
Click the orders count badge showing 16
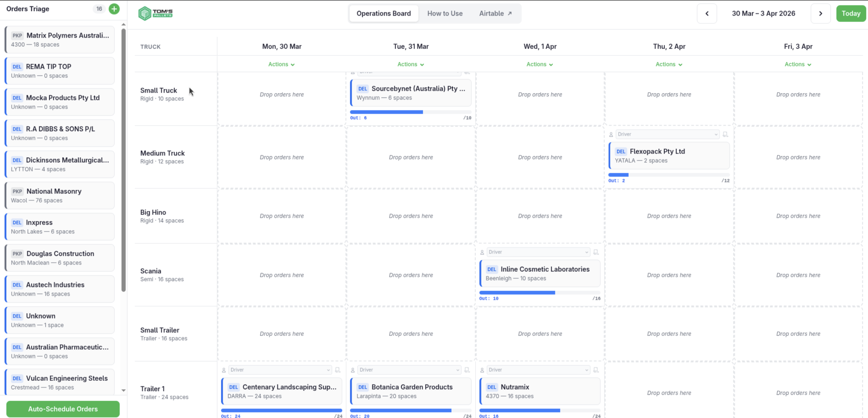pos(99,9)
